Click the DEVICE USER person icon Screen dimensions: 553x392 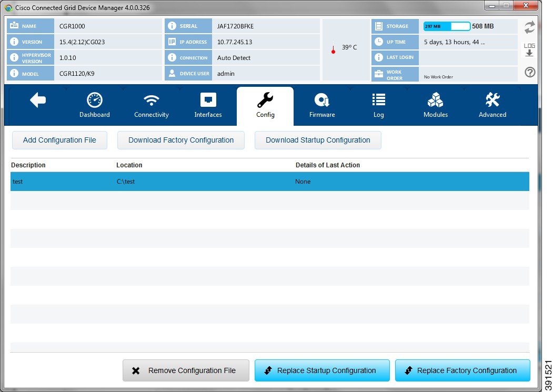tap(172, 73)
